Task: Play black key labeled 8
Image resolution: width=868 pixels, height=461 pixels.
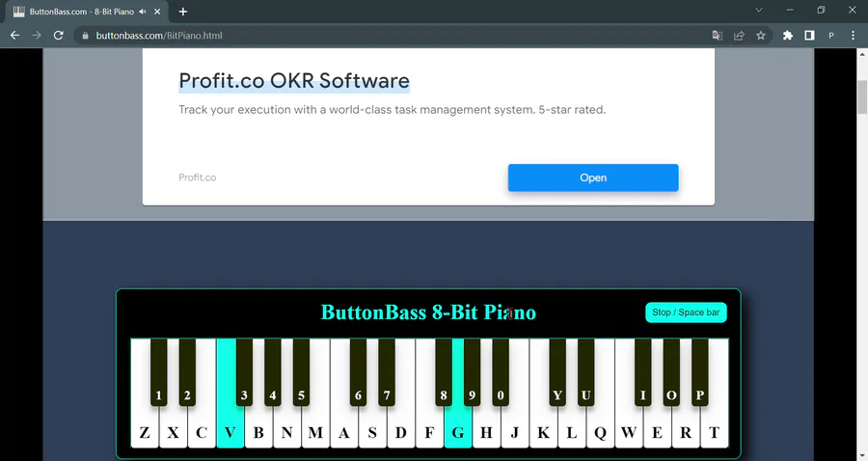Action: pos(444,372)
